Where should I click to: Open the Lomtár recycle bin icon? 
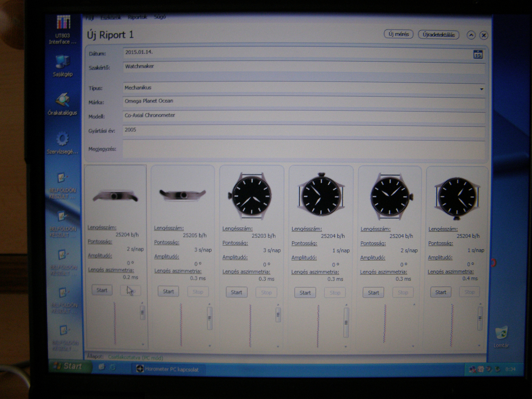(501, 337)
